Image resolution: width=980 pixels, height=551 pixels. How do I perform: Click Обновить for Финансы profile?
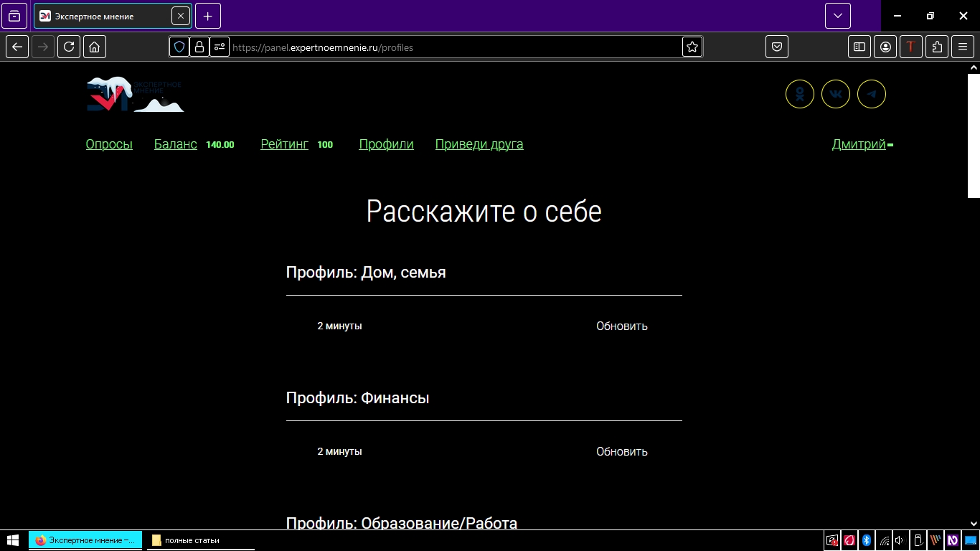pyautogui.click(x=622, y=451)
